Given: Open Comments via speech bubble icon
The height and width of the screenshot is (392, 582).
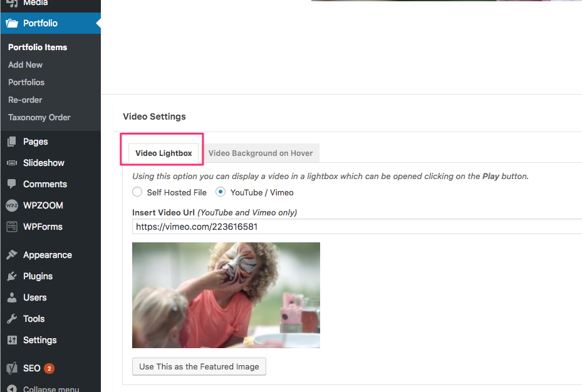Looking at the screenshot, I should (12, 184).
